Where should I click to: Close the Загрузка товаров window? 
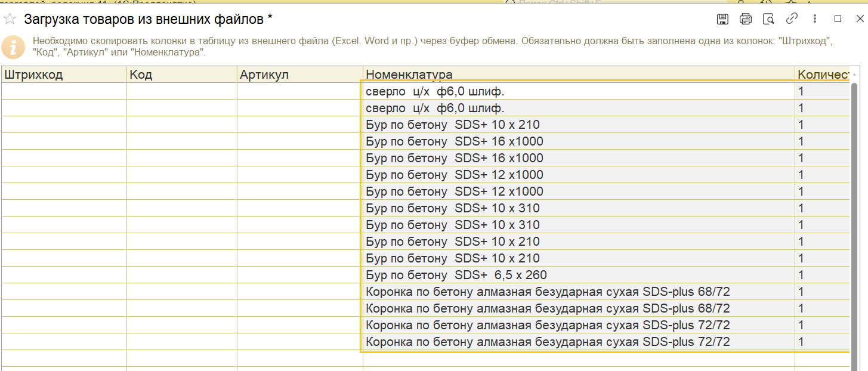(860, 19)
